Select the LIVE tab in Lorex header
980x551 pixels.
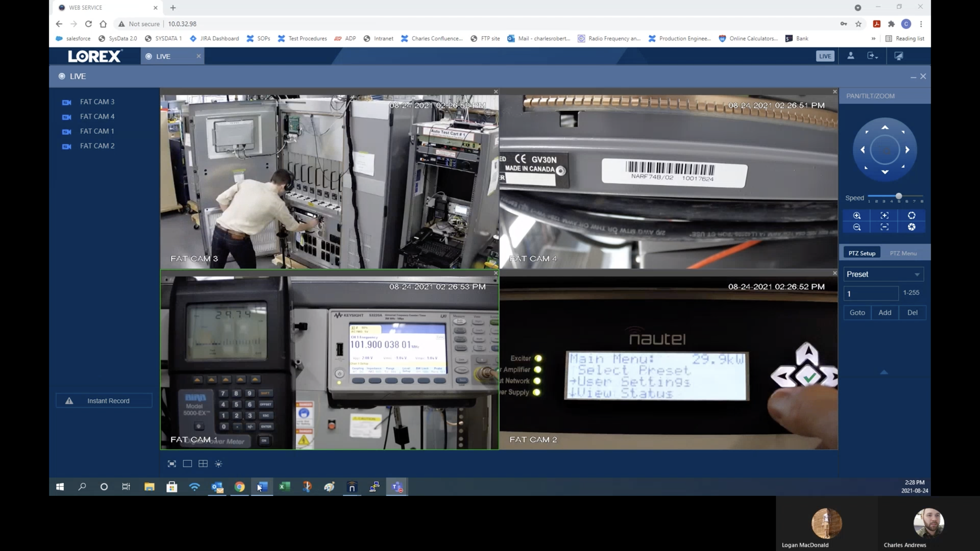[x=164, y=56]
